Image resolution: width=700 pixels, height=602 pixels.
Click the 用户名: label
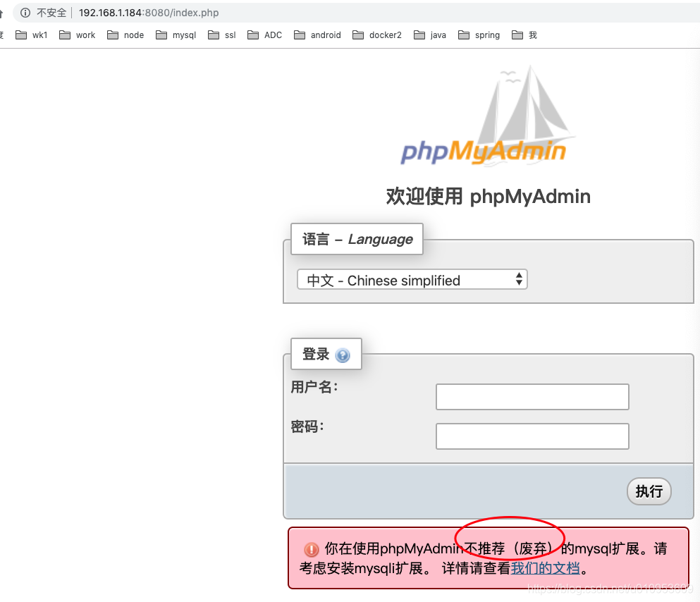314,386
